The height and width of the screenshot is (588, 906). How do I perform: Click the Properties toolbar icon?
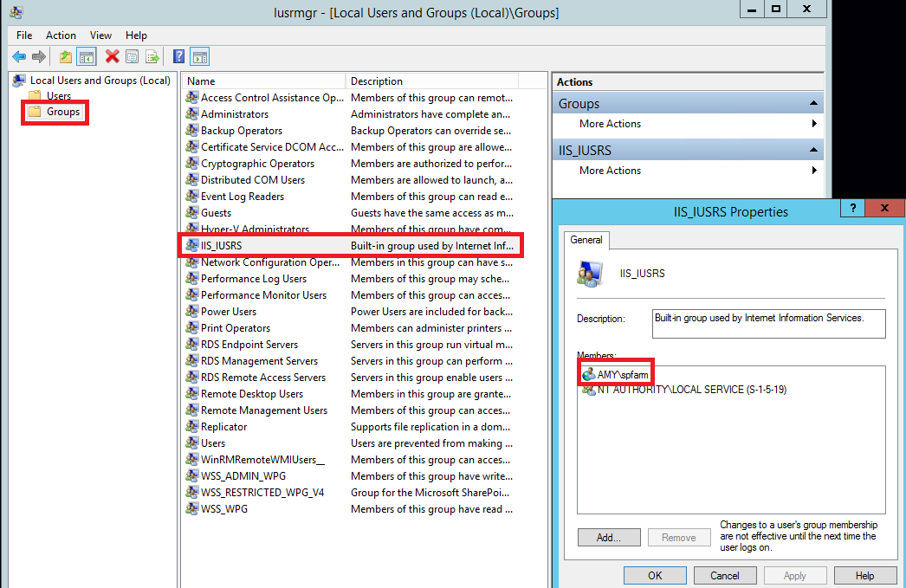click(133, 56)
